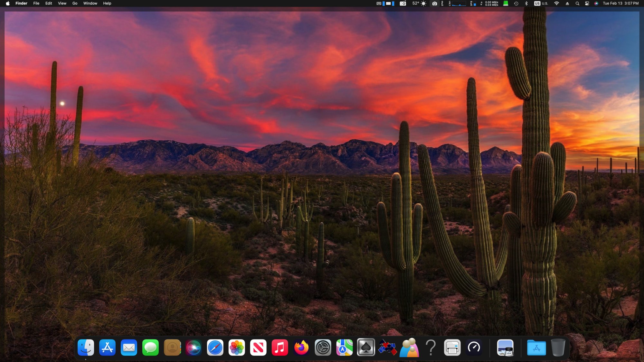Viewport: 644px width, 362px height.
Task: Launch Firefox from the dock
Action: (x=301, y=348)
